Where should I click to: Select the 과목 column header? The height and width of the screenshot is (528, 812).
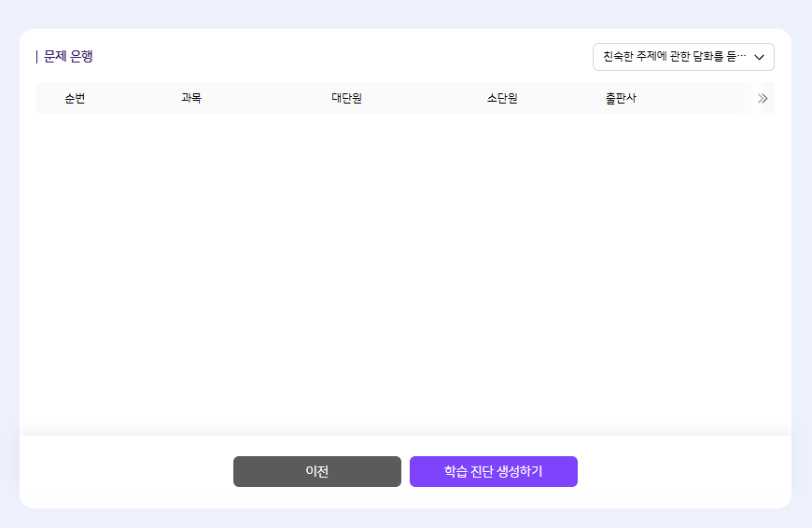click(191, 98)
